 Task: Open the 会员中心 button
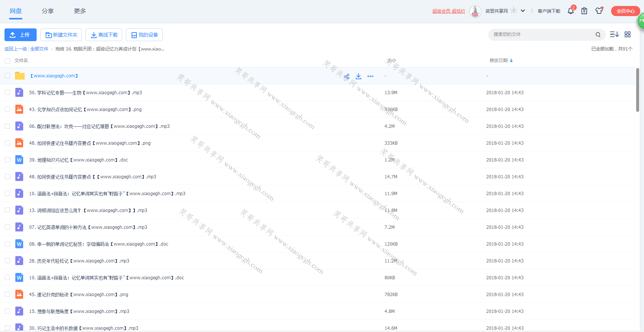626,11
